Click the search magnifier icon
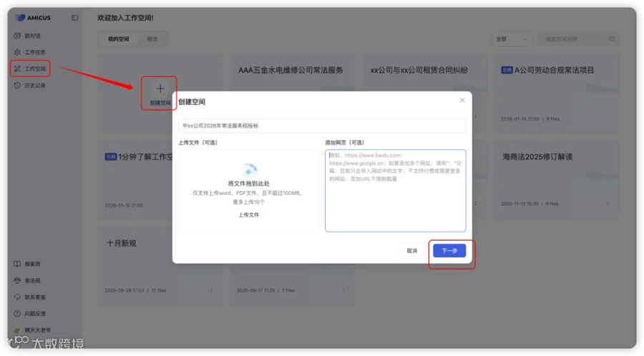644x356 pixels. (x=612, y=39)
